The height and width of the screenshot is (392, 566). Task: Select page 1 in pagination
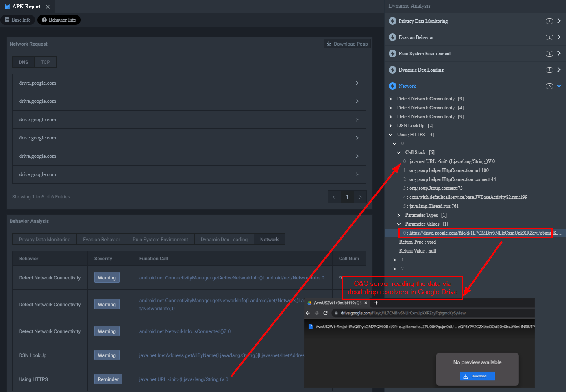pyautogui.click(x=347, y=197)
